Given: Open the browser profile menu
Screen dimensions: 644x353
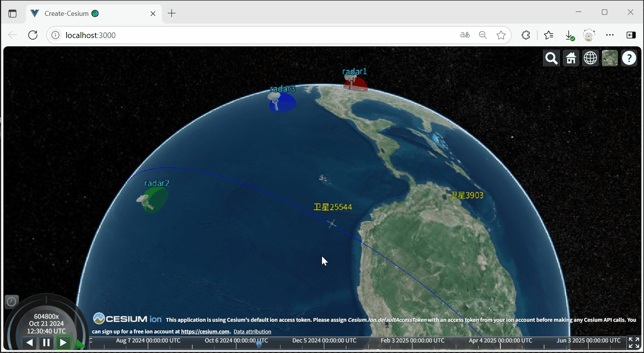Looking at the screenshot, I should click(589, 35).
